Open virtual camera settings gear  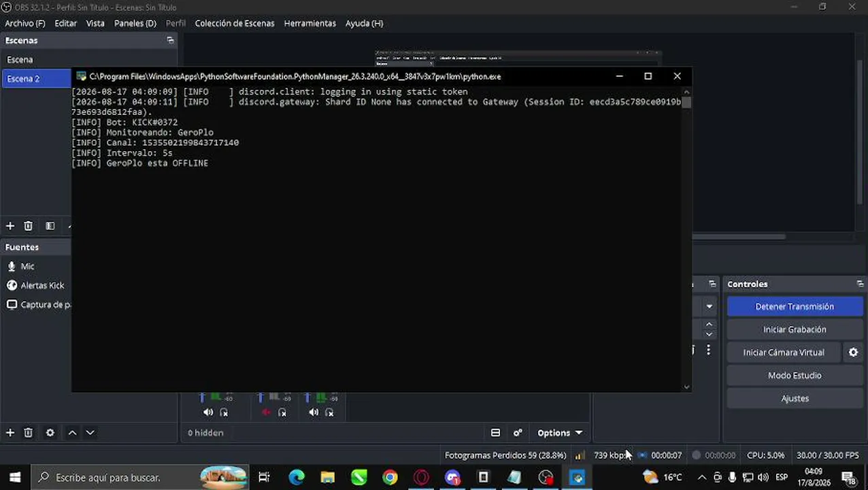pos(853,353)
